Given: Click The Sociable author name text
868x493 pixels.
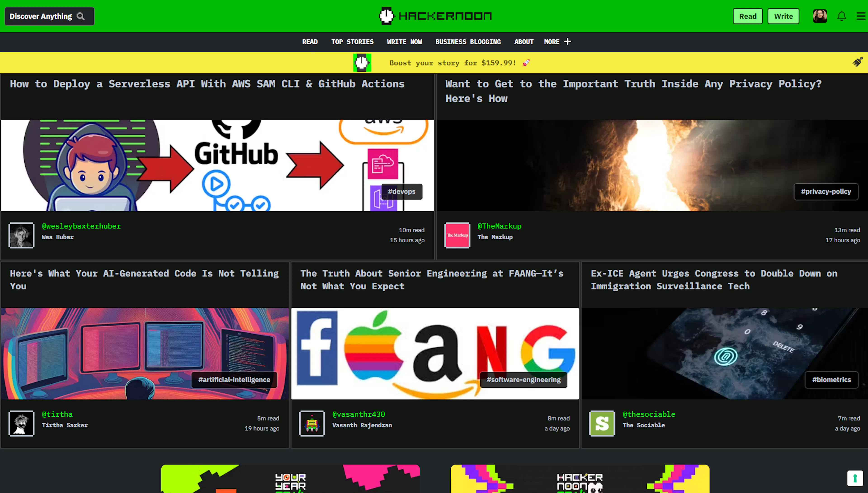Looking at the screenshot, I should pyautogui.click(x=644, y=425).
